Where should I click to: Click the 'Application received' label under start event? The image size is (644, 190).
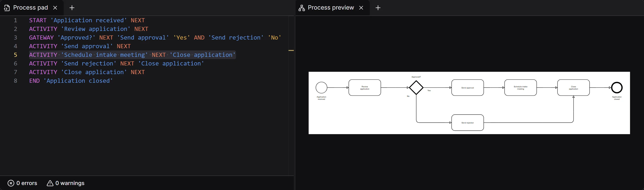(322, 98)
